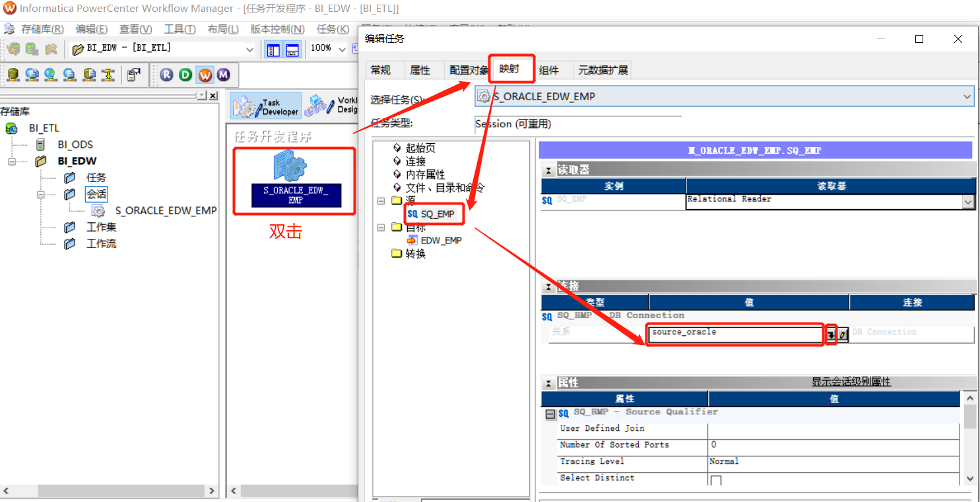Viewport: 980px width, 502px height.
Task: Switch to the Worklet Designer tool
Action: point(331,106)
